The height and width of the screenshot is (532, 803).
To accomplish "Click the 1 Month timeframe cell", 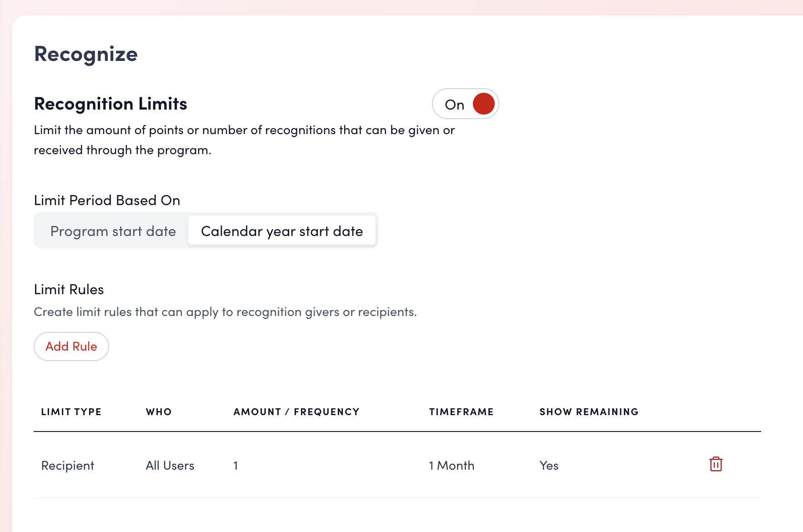I will tap(452, 466).
